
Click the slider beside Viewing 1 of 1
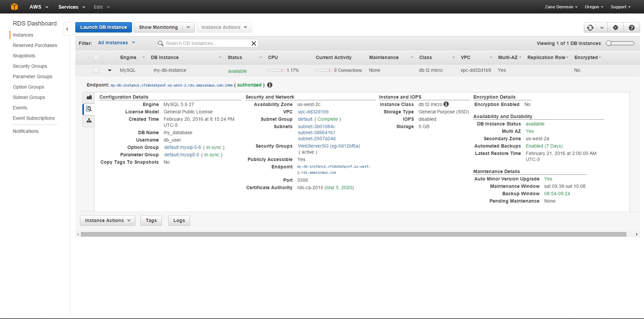(620, 43)
